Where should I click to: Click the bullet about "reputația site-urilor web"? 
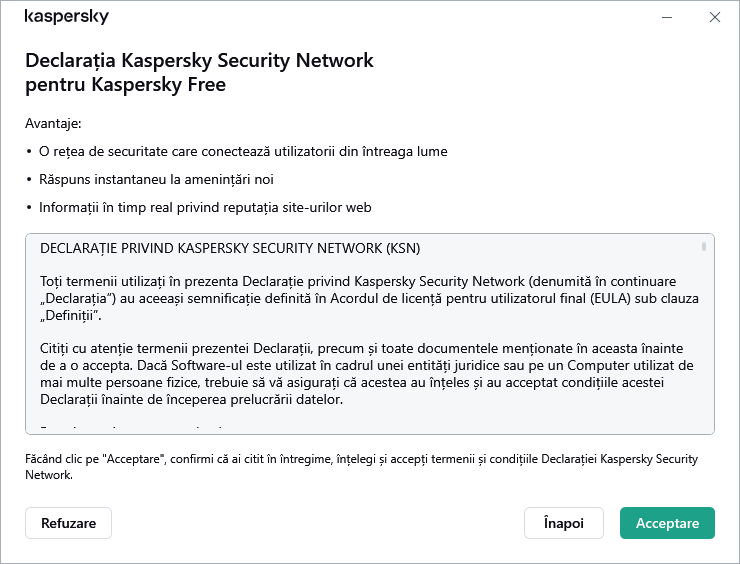click(x=205, y=207)
